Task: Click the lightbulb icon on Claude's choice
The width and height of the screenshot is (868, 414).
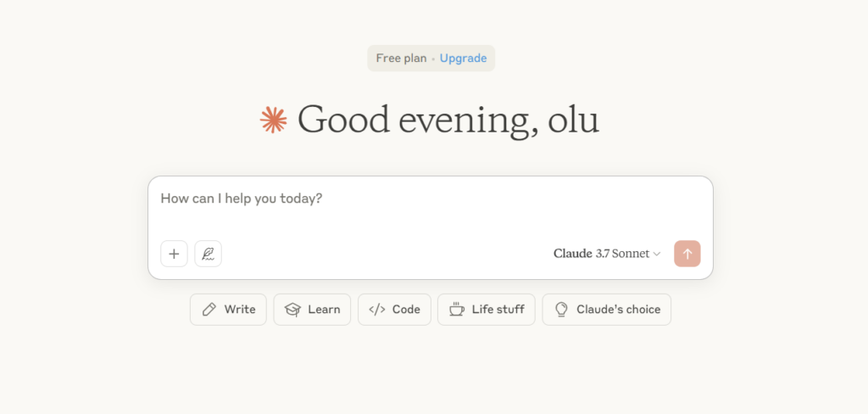Action: 561,310
